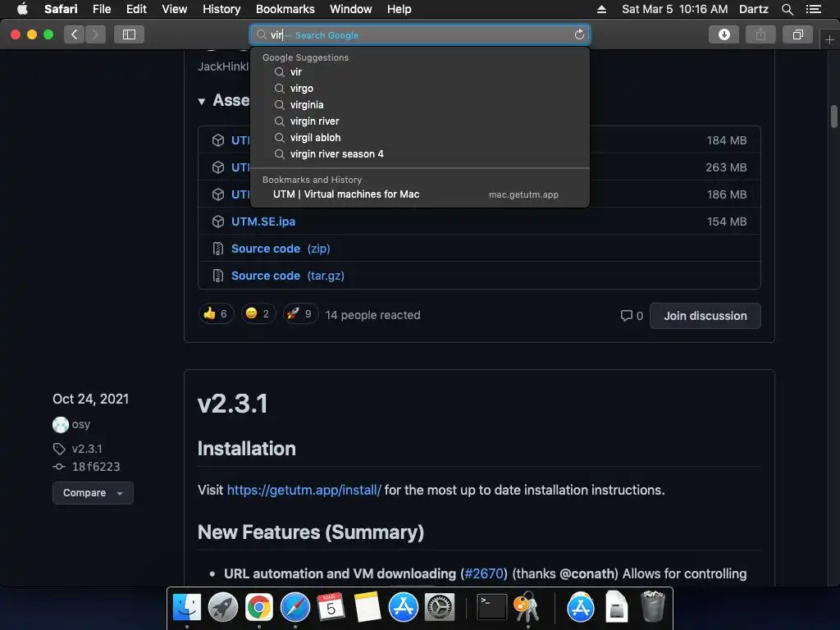Download Source code (zip)

(281, 249)
